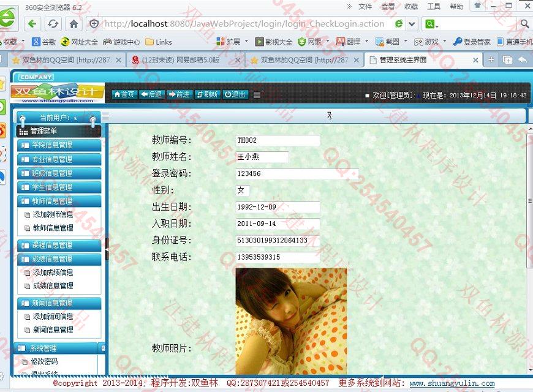
Task: Open the 帮助 menu
Action: coord(456,7)
